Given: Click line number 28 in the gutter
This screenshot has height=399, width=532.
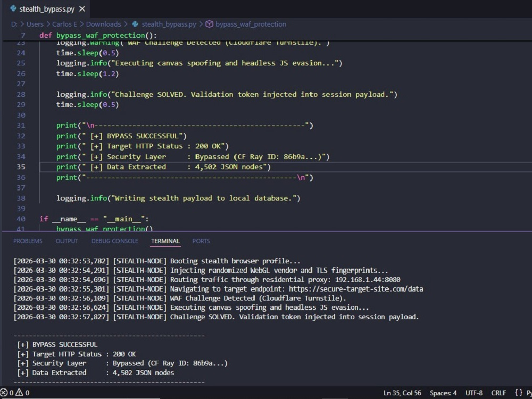Looking at the screenshot, I should click(21, 94).
